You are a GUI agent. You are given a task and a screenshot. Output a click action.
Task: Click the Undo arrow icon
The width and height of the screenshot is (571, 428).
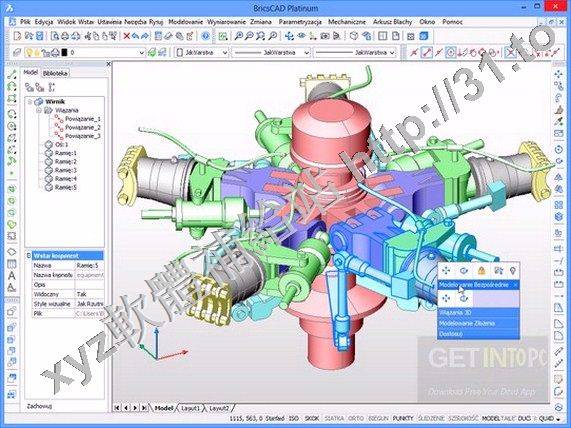click(x=135, y=36)
